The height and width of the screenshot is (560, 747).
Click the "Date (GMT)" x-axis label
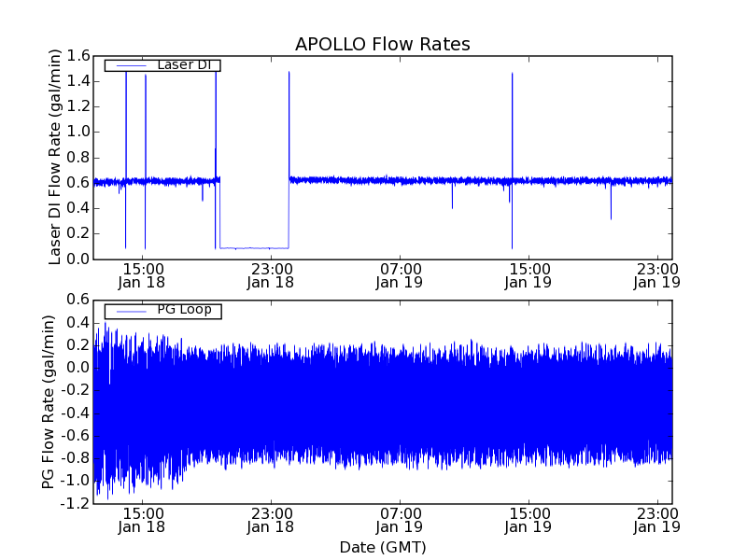click(x=383, y=547)
